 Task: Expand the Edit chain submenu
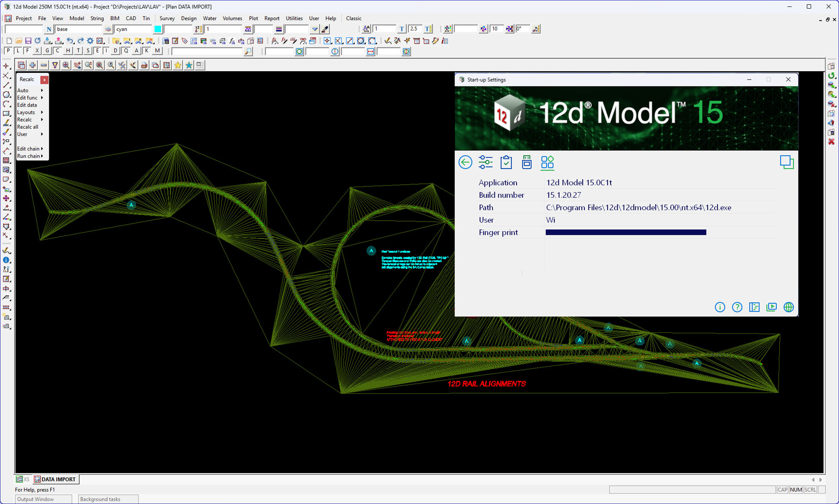(x=31, y=149)
